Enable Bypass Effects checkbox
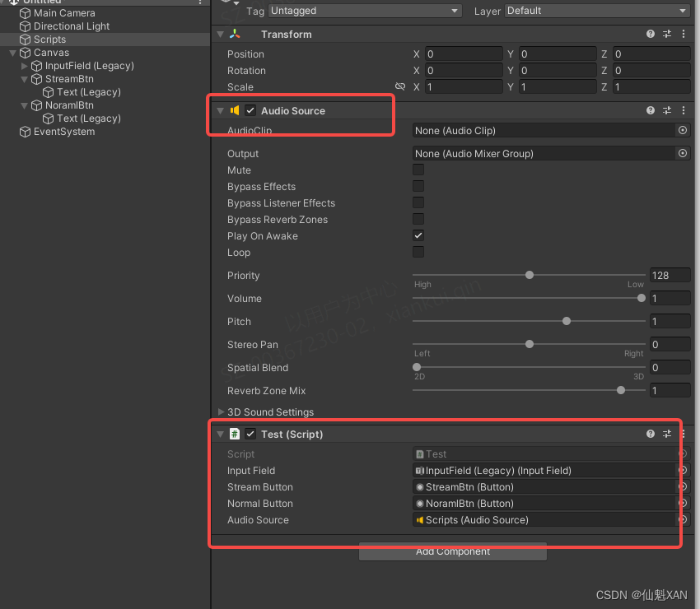 click(418, 186)
